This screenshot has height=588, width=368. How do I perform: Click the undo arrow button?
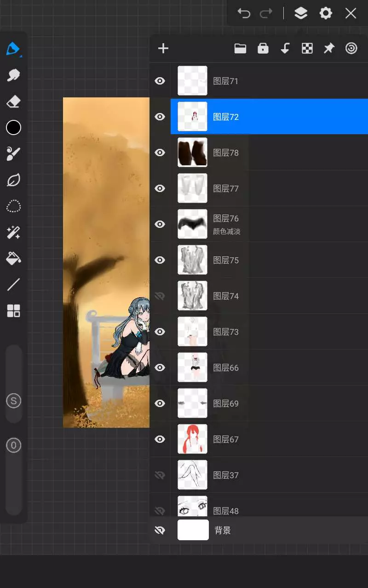point(244,13)
